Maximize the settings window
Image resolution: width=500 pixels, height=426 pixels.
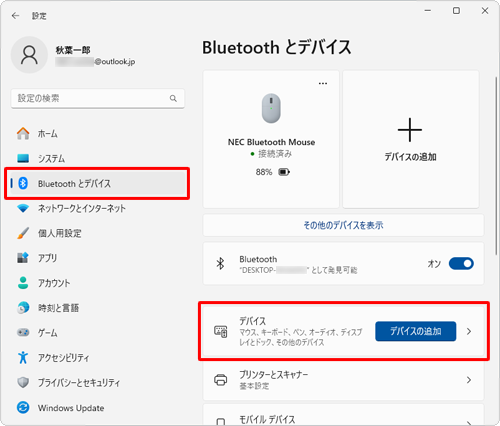[x=456, y=11]
